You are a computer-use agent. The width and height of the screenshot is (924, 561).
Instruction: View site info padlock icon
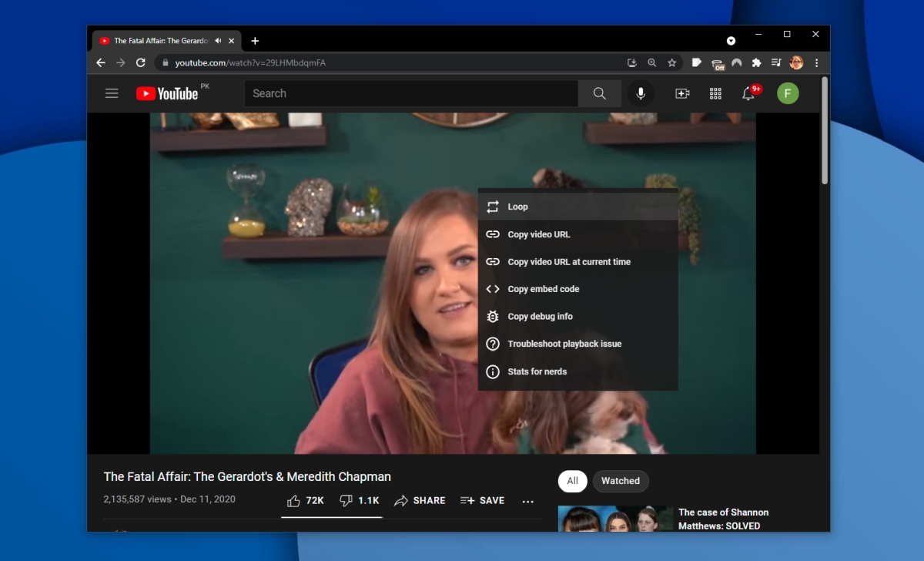(165, 62)
